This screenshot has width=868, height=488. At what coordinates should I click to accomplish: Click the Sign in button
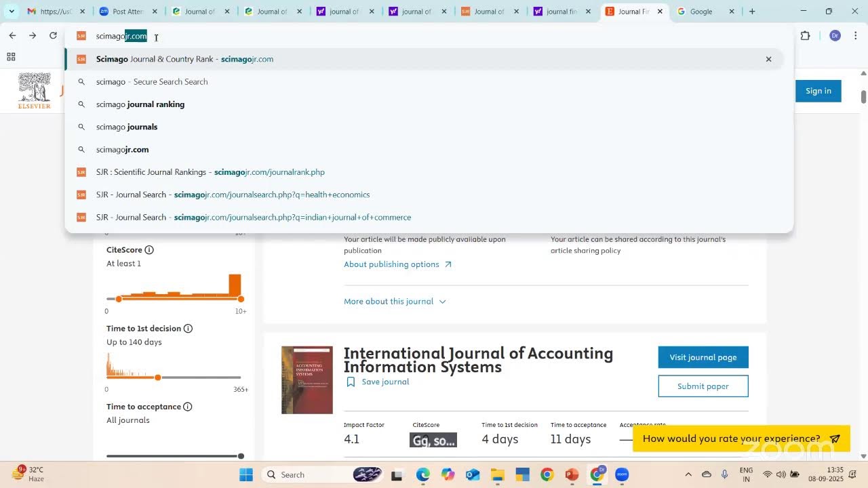(818, 91)
